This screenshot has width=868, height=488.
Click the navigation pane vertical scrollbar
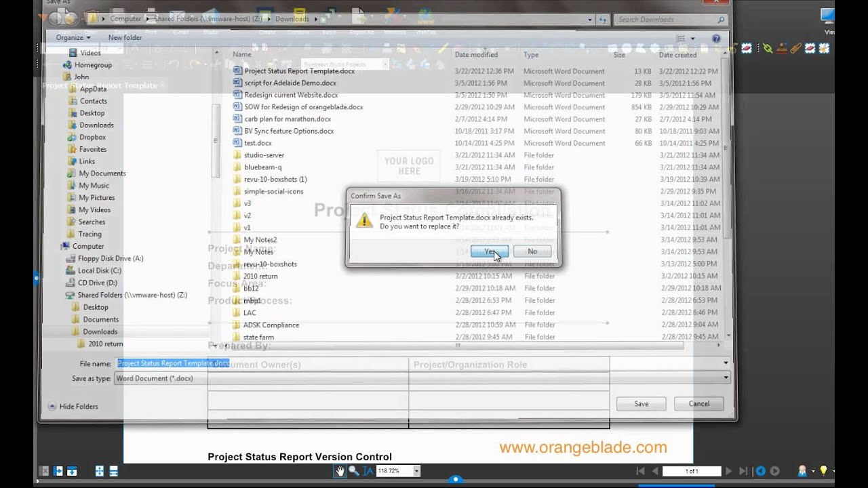[x=216, y=140]
